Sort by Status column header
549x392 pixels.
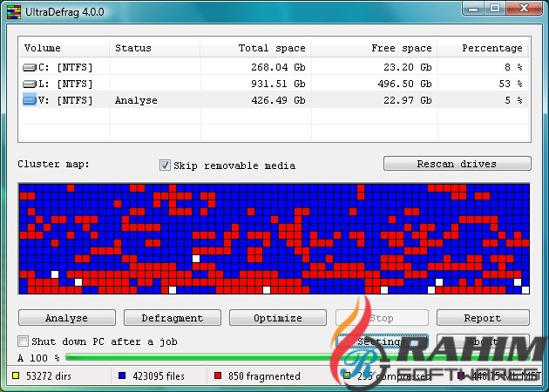[x=155, y=48]
